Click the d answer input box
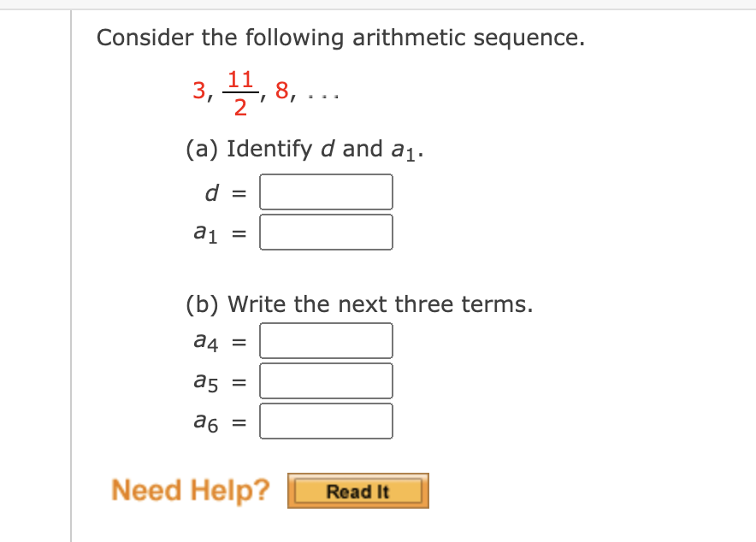The width and height of the screenshot is (756, 542). tap(327, 191)
